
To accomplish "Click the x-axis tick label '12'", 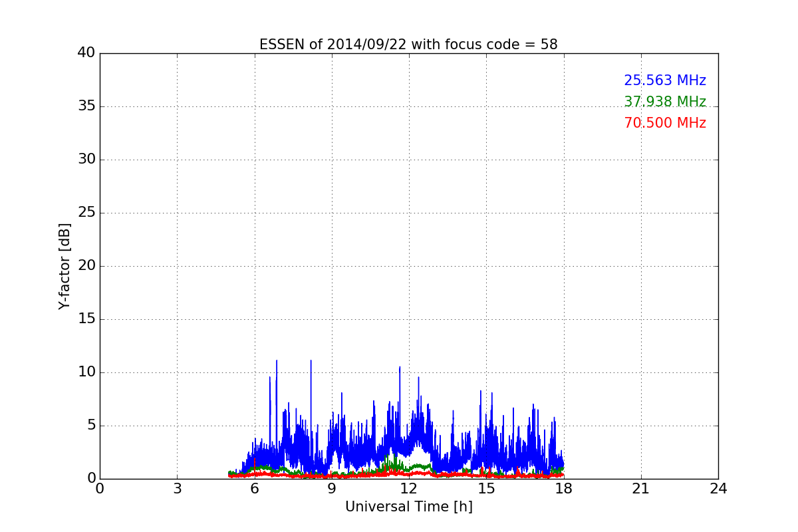I will [x=409, y=489].
